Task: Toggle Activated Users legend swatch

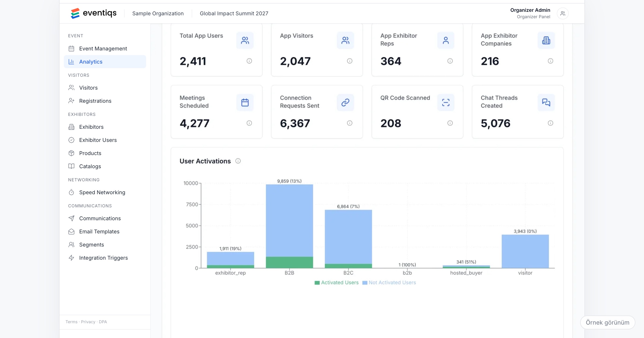Action: coord(317,283)
